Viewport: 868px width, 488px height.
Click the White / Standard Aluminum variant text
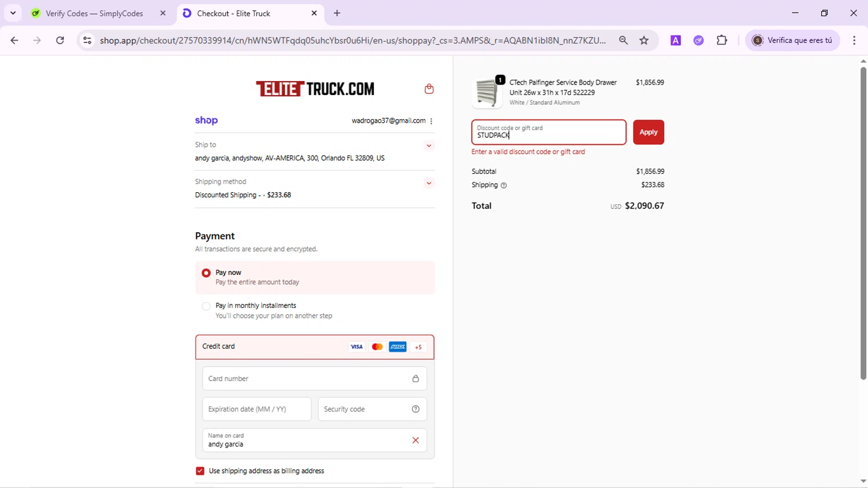pyautogui.click(x=545, y=103)
